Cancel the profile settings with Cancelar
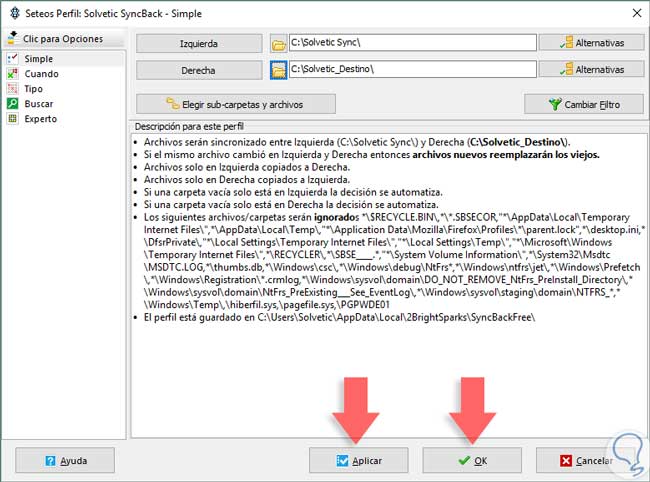The height and width of the screenshot is (482, 650). [x=586, y=460]
